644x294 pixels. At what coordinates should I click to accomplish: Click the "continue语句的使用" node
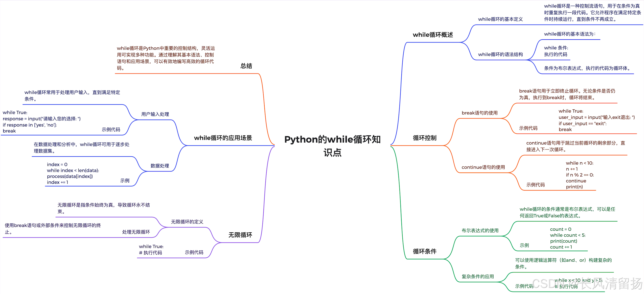[x=483, y=167]
